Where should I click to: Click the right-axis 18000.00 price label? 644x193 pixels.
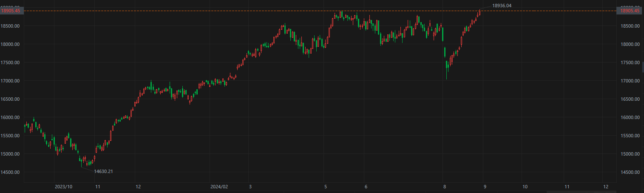coord(630,44)
